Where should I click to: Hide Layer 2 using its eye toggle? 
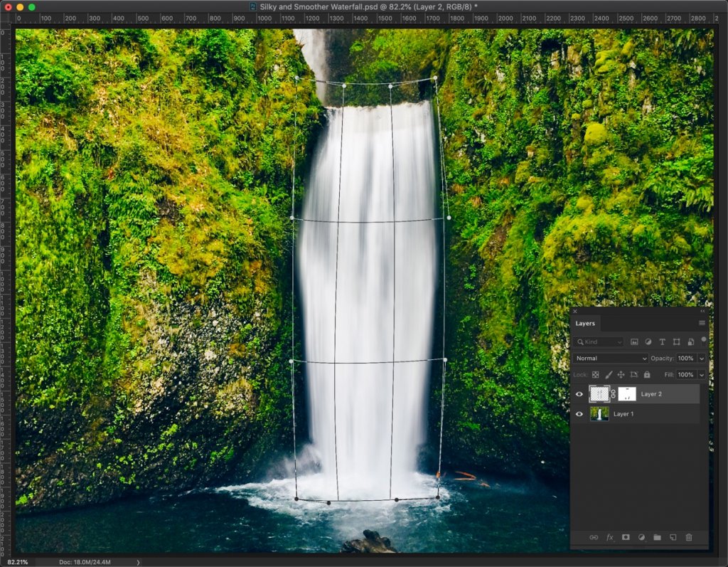579,393
